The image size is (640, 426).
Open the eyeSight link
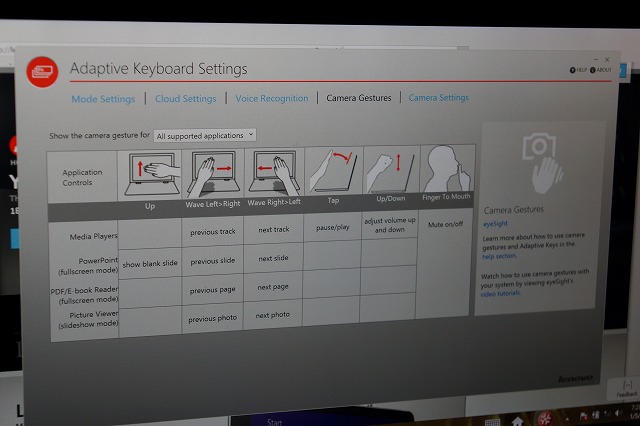(496, 224)
